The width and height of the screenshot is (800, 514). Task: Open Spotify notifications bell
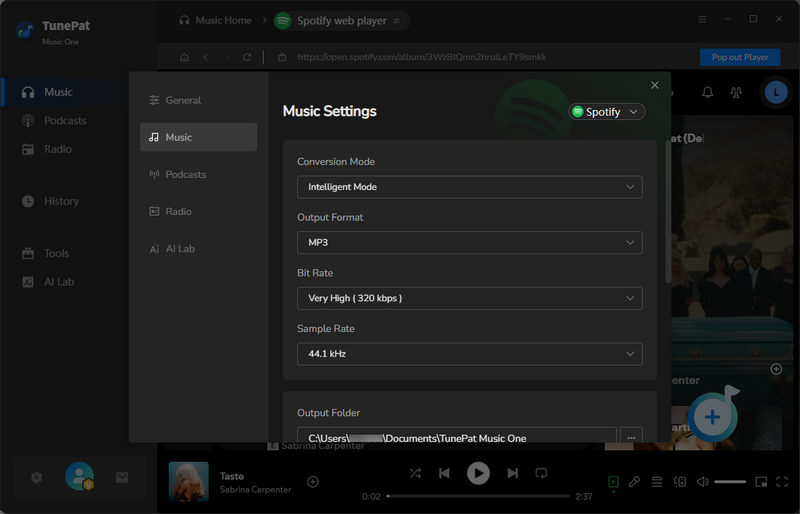coord(707,92)
